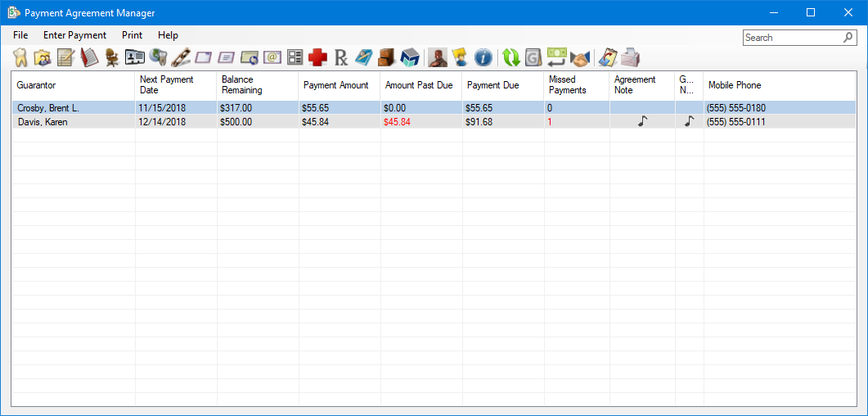Click the printer icon in toolbar
The image size is (868, 416).
(x=630, y=58)
